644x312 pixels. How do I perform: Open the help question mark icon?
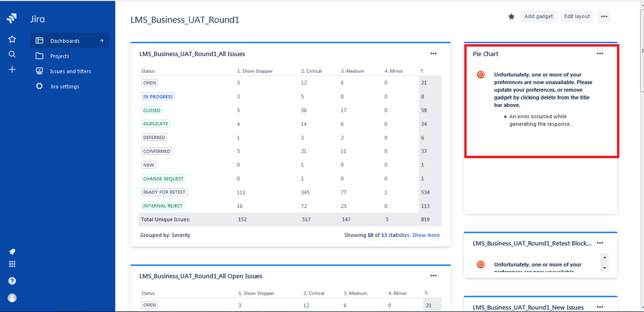(12, 281)
